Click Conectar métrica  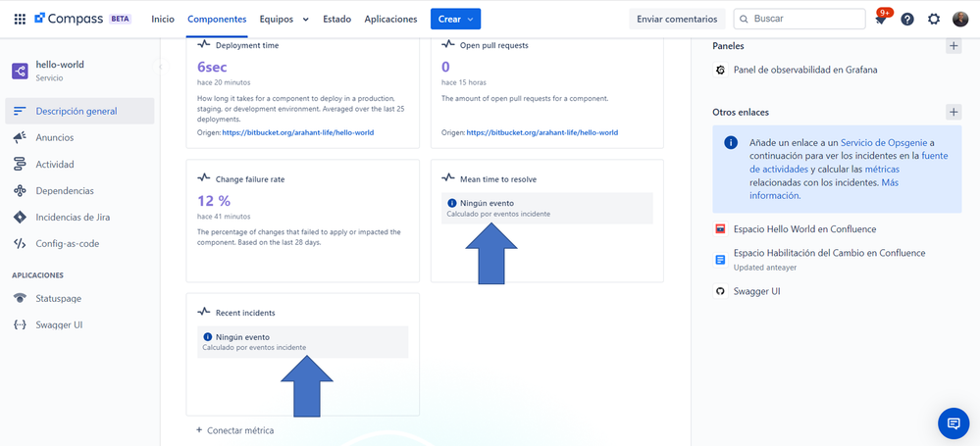pyautogui.click(x=235, y=430)
